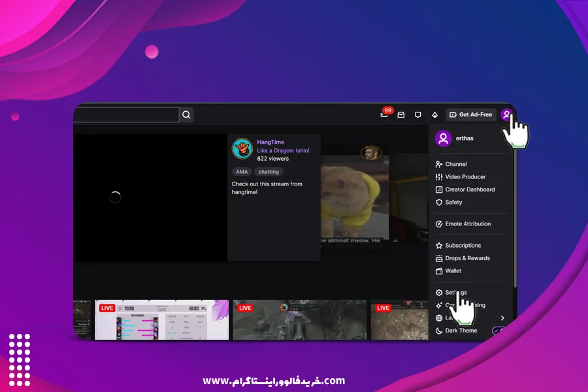Click the Language globe icon
The height and width of the screenshot is (392, 588).
pos(439,318)
